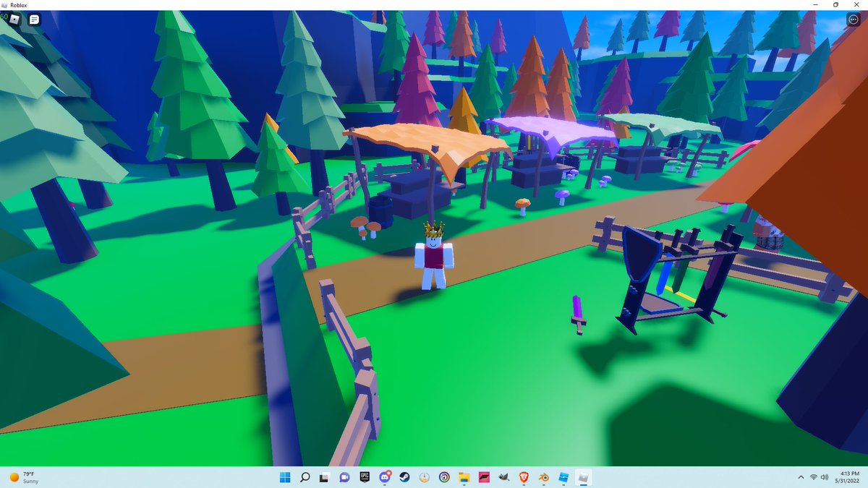Click the purple sword on the grass

578,314
